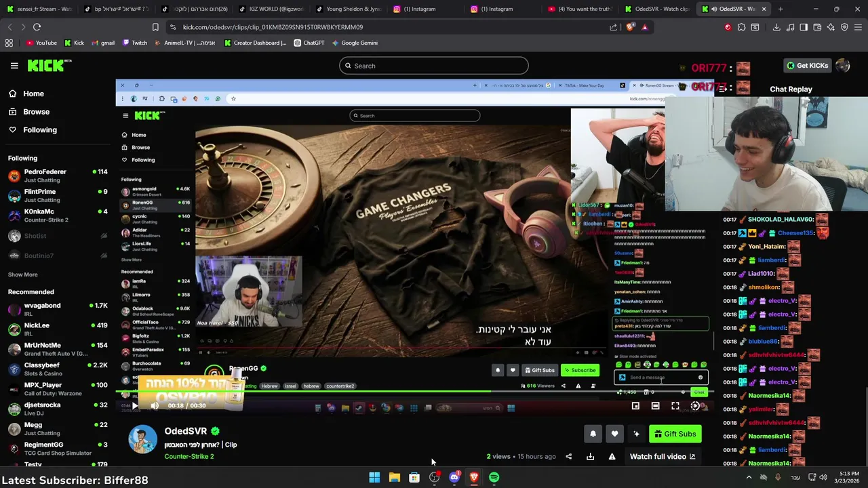Expand Show More under Following list
Image resolution: width=868 pixels, height=488 pixels.
(22, 274)
